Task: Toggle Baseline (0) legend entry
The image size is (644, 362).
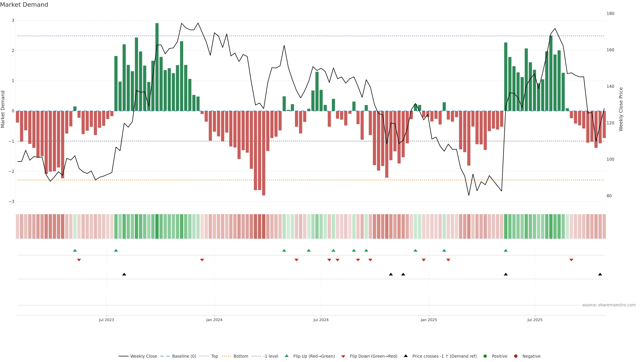Action: pyautogui.click(x=184, y=356)
